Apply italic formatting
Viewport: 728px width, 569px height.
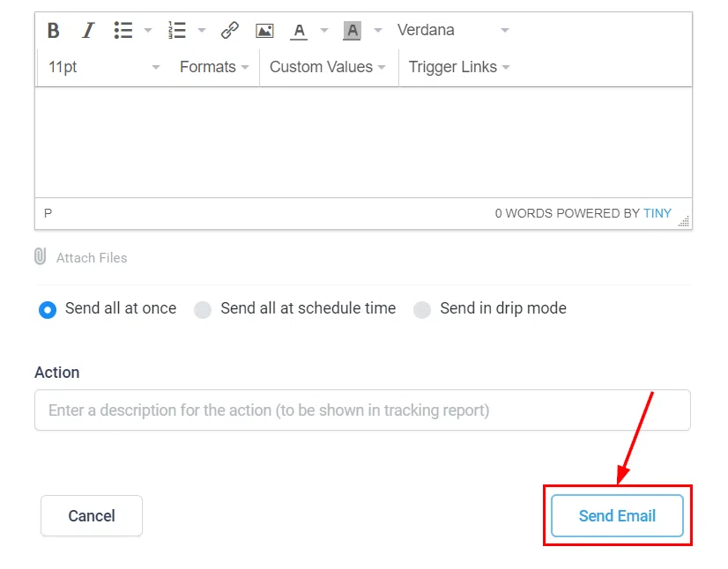tap(87, 30)
